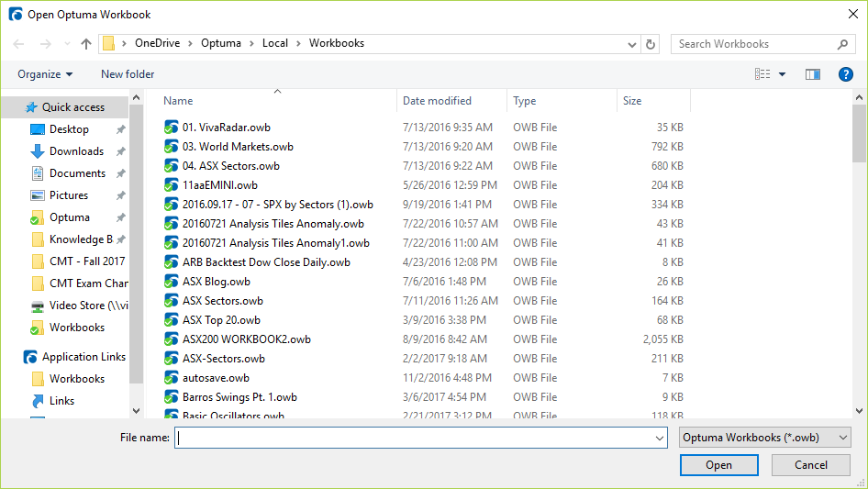Click the 03. World Markets.owb file icon
This screenshot has height=489, width=868.
point(171,147)
